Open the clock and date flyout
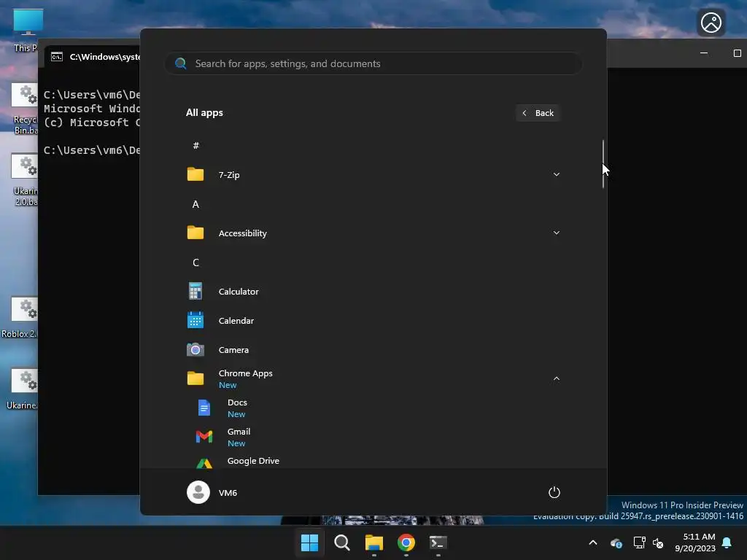Screen dimensions: 747x560 click(x=695, y=542)
